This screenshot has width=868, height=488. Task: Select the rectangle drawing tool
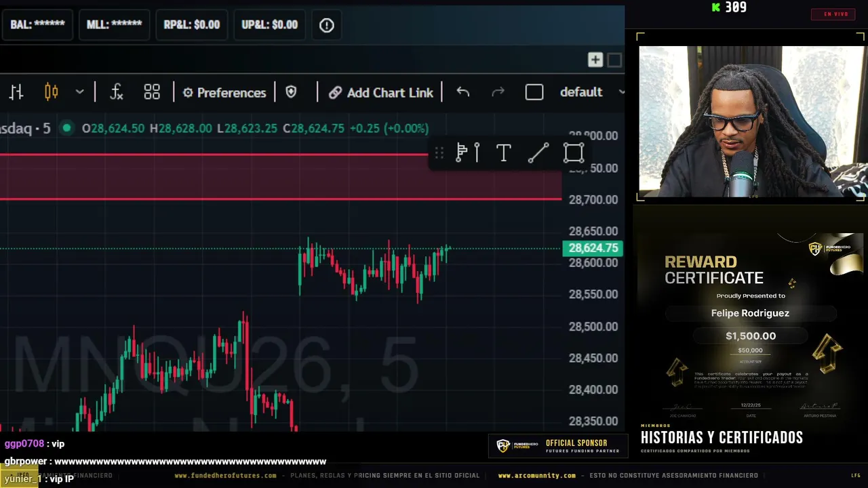[574, 153]
